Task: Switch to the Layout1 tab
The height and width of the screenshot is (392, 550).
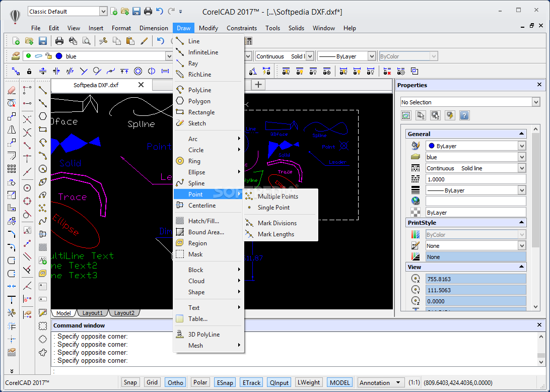Action: click(x=93, y=313)
